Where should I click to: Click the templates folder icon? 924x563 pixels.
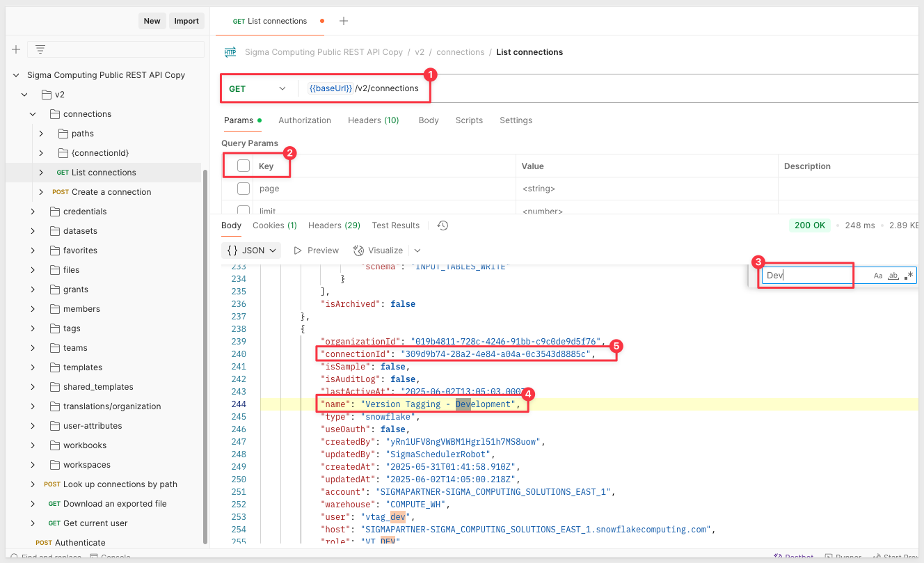(x=55, y=367)
